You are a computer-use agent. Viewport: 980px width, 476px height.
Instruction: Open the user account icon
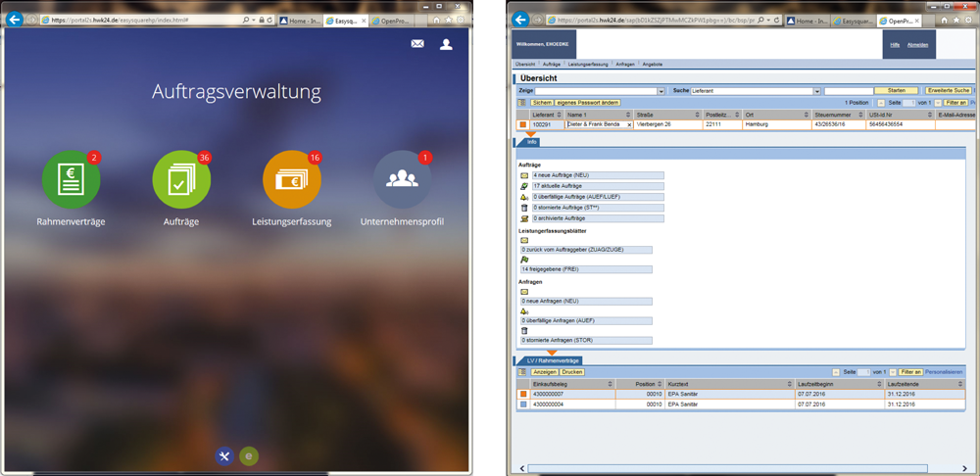click(x=446, y=44)
